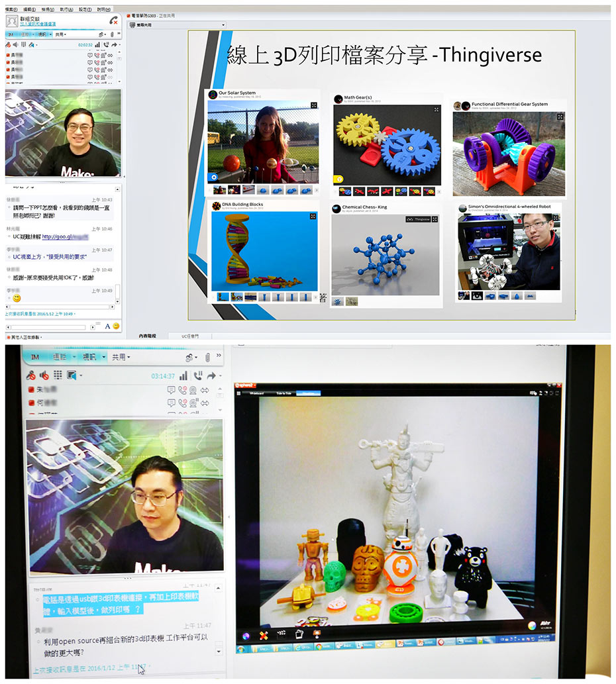The width and height of the screenshot is (616, 684).
Task: Expand the 視訊 dropdown arrow in lower photo
Action: pos(104,358)
